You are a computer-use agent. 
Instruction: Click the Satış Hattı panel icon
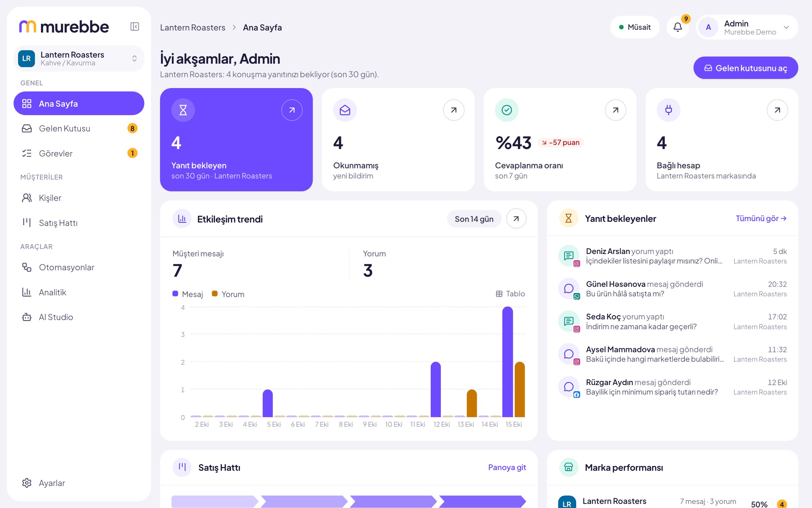pos(182,467)
